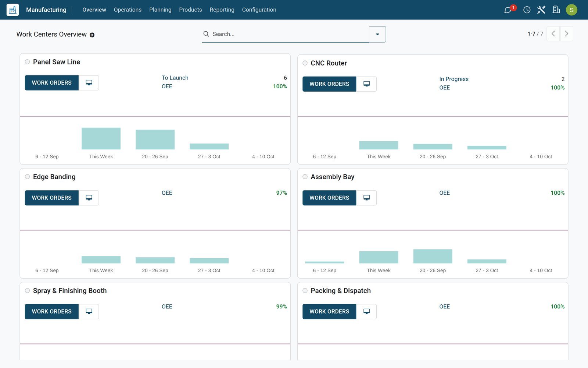Image resolution: width=588 pixels, height=368 pixels.
Task: Open Panel Saw Line tablet view icon
Action: 89,83
